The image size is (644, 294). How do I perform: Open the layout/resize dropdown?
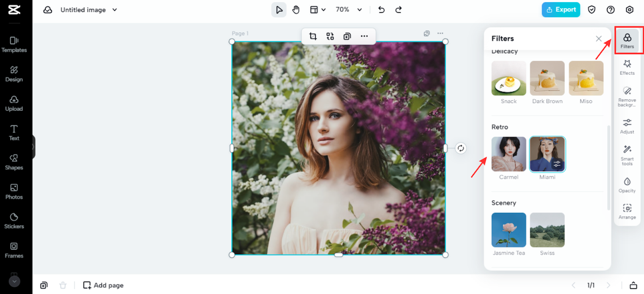[x=317, y=10]
